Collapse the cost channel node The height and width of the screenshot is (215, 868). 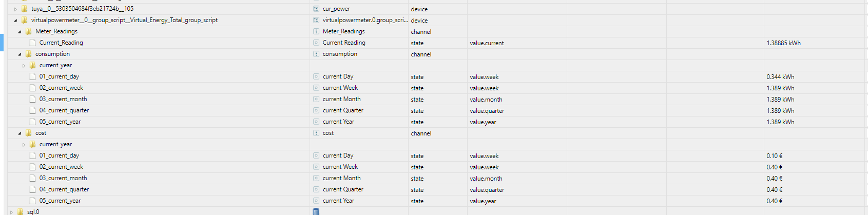[x=20, y=133]
